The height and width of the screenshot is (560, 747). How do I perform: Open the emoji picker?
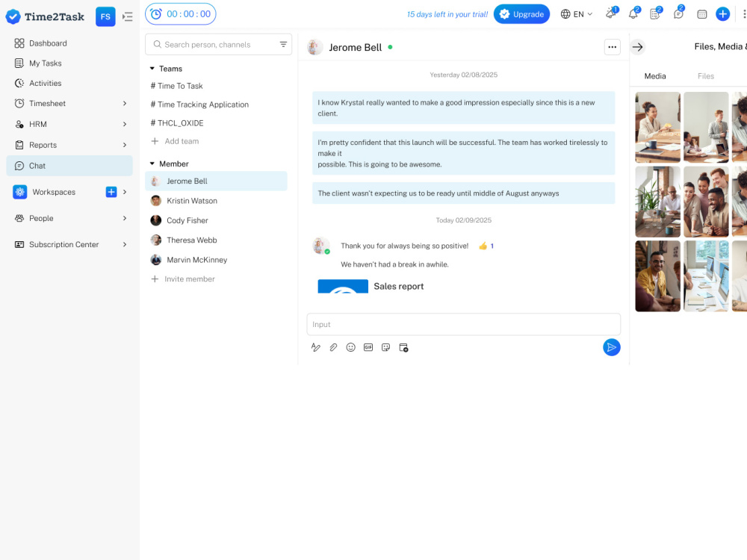coord(350,347)
